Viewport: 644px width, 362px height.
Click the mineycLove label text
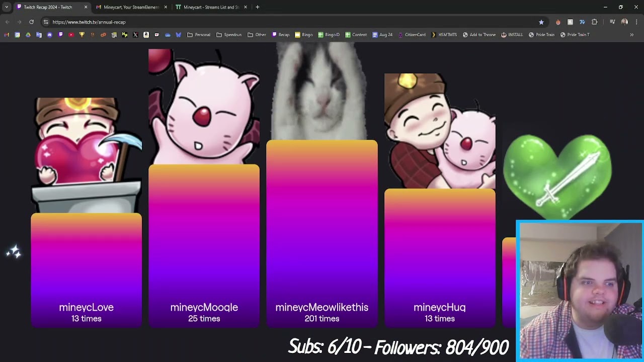click(86, 307)
